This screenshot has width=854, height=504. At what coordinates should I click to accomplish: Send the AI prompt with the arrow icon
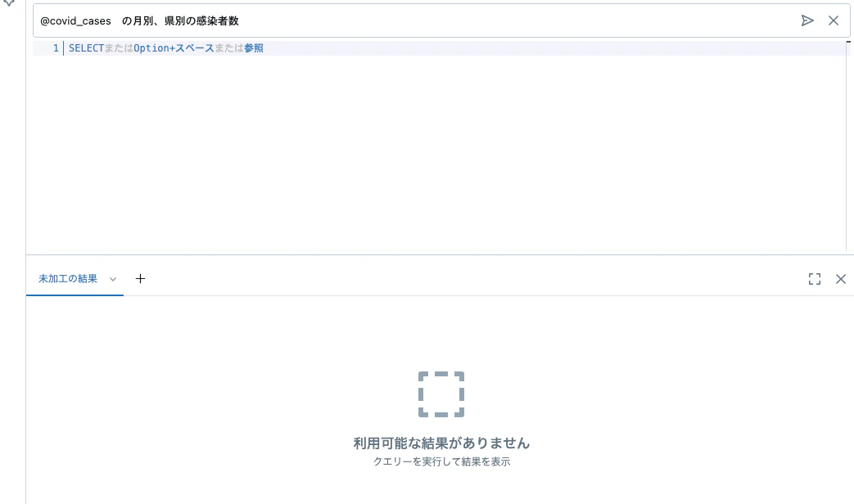[807, 20]
